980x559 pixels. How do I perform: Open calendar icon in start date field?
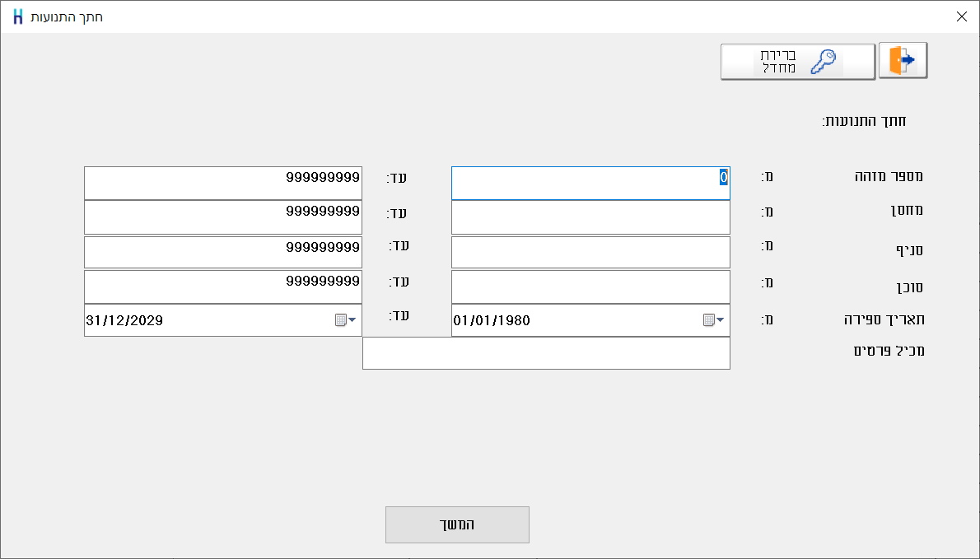[x=708, y=320]
